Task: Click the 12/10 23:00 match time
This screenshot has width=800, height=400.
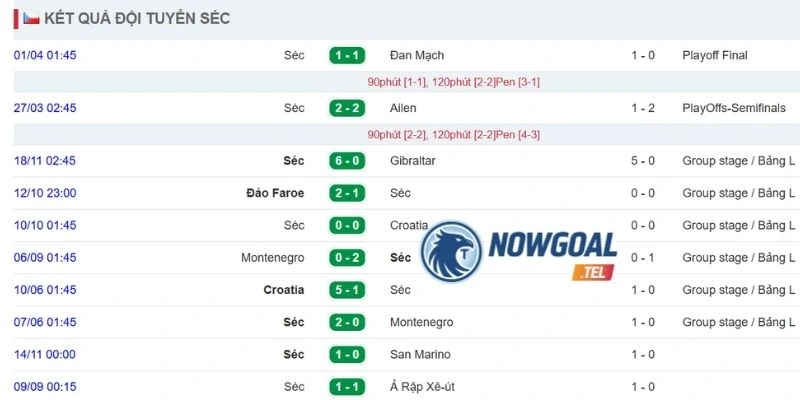Action: pyautogui.click(x=45, y=193)
